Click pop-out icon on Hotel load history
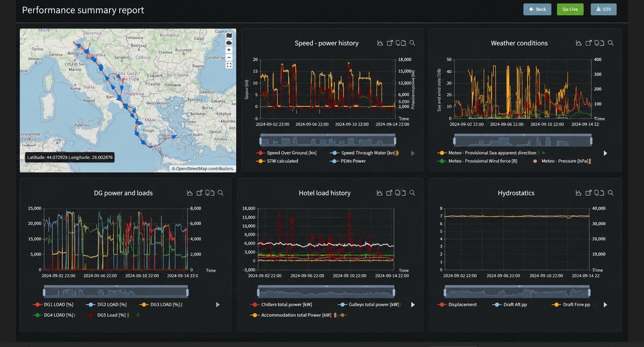 (389, 193)
